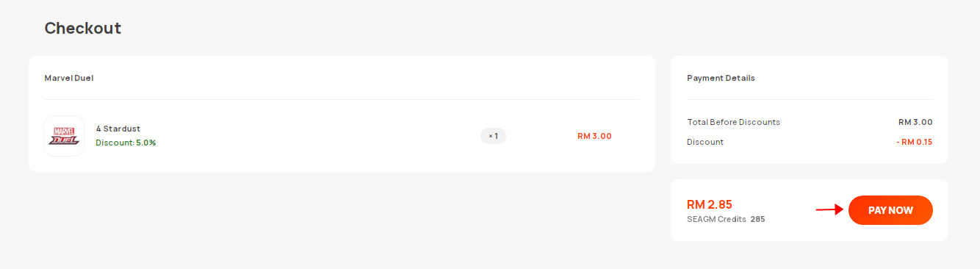Click the RM 3.00 item price in red
This screenshot has width=980, height=269.
tap(594, 136)
